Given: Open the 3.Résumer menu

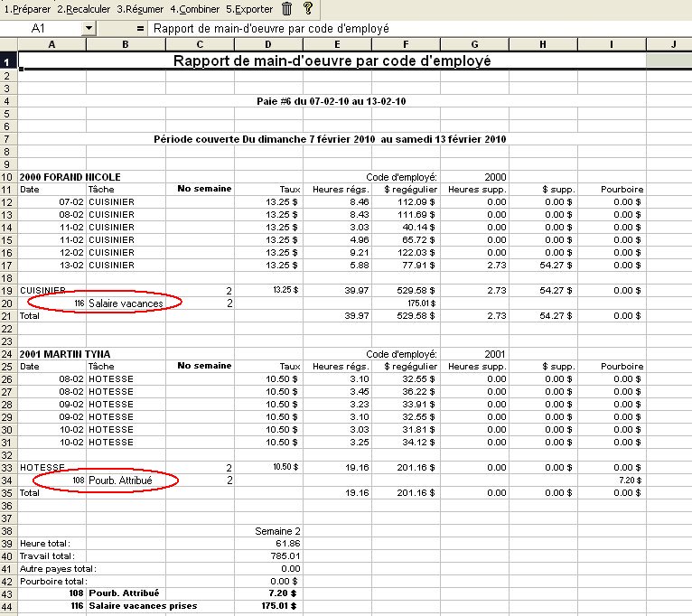Looking at the screenshot, I should pyautogui.click(x=140, y=9).
